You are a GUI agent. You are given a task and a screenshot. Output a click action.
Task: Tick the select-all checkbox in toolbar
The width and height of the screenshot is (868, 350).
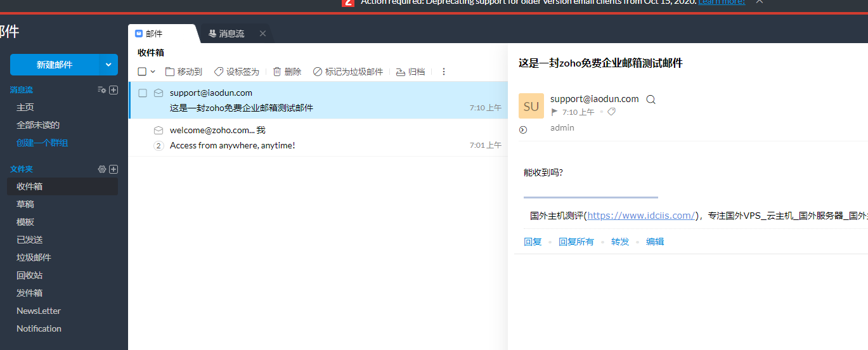click(142, 72)
